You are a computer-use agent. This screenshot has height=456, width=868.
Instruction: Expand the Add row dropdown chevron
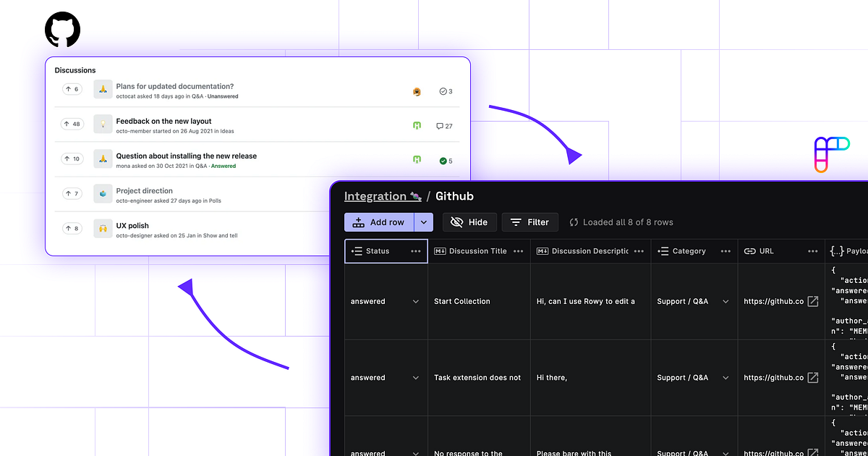tap(423, 221)
